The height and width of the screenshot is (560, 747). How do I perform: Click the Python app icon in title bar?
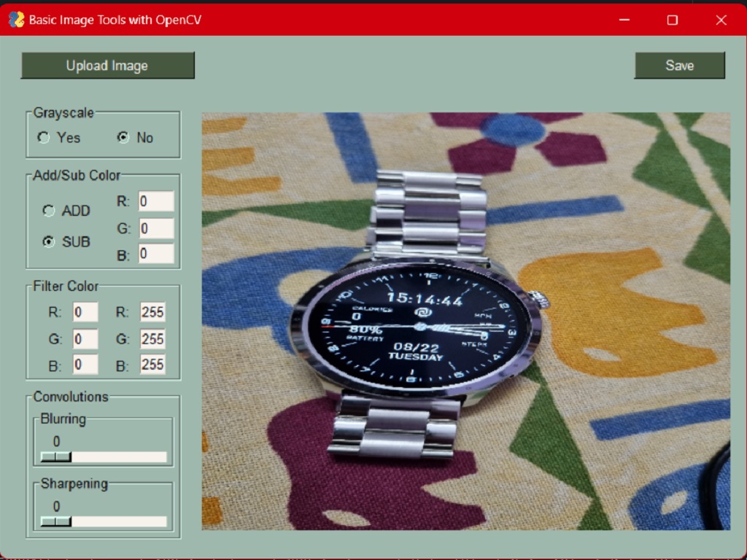coord(16,20)
